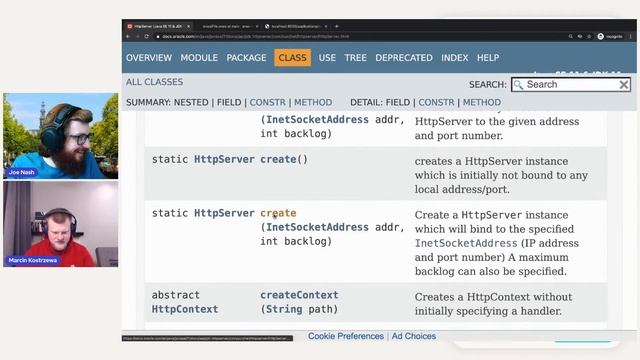Open the TREE navigation item
640x360 pixels.
pyautogui.click(x=355, y=58)
